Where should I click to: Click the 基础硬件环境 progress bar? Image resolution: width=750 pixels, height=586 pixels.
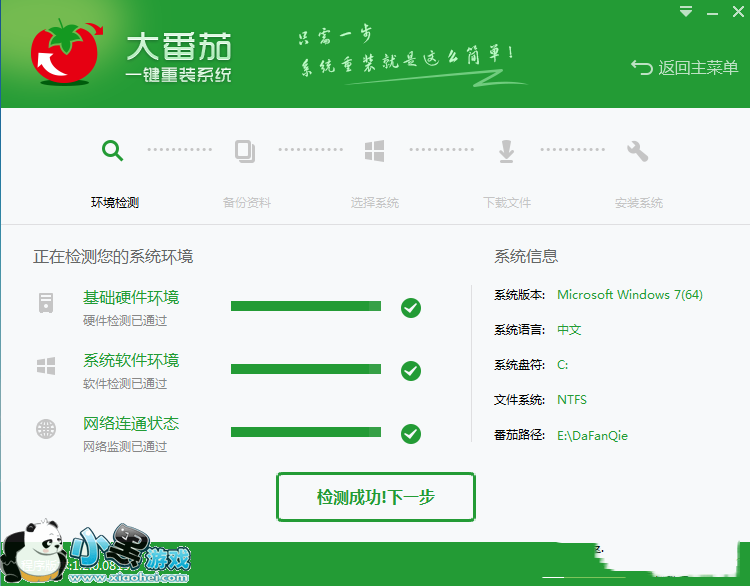(x=306, y=306)
